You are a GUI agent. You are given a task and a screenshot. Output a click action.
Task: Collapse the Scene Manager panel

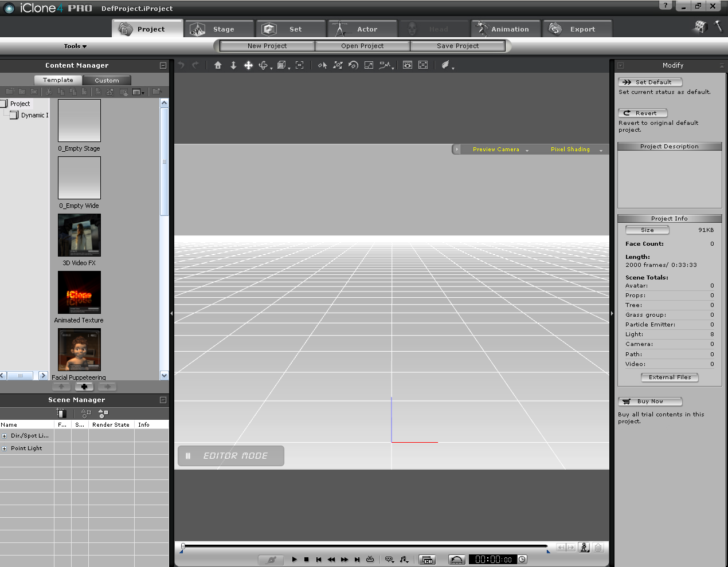[x=163, y=400]
